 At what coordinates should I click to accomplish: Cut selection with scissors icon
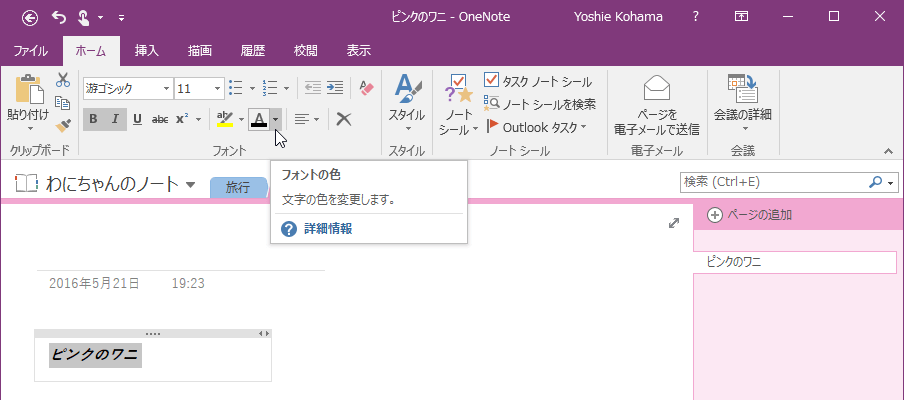pyautogui.click(x=63, y=81)
